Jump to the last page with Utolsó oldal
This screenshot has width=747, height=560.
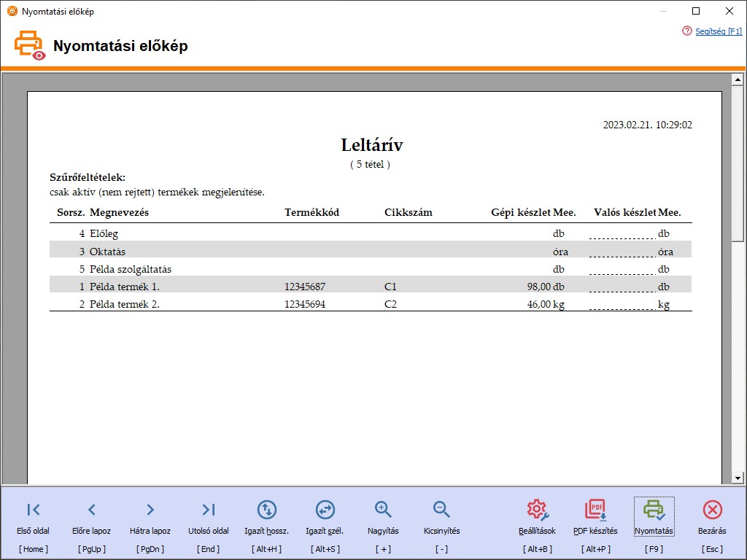[208, 510]
